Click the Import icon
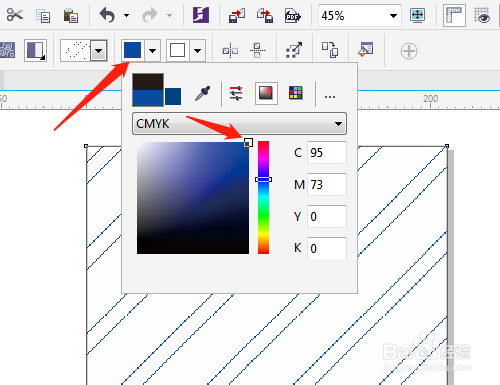500x385 pixels. (237, 15)
